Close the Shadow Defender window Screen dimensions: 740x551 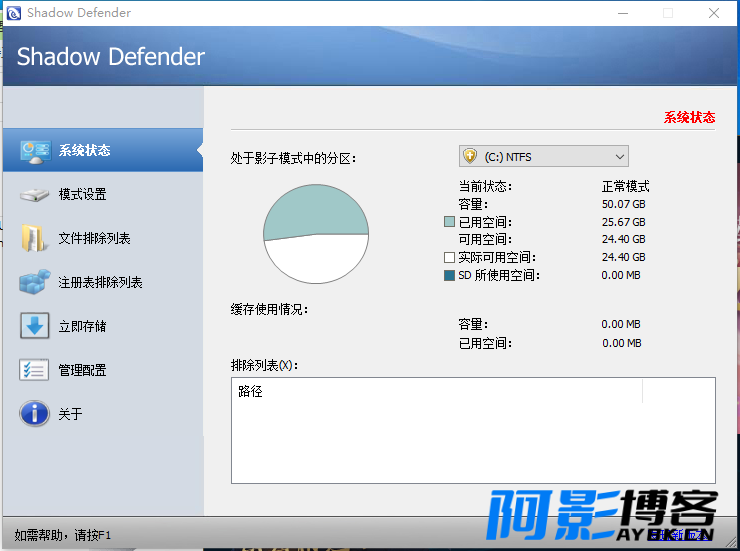[714, 13]
